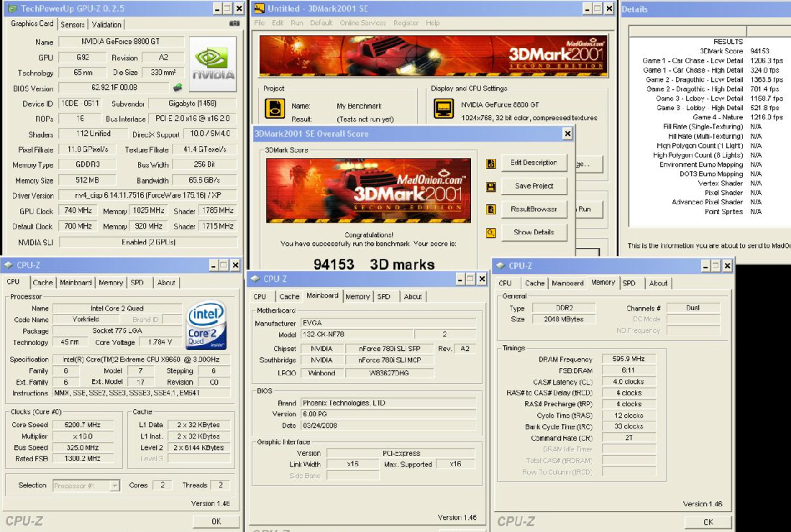Click the icon beside Edit Description
The image size is (791, 532).
point(491,163)
